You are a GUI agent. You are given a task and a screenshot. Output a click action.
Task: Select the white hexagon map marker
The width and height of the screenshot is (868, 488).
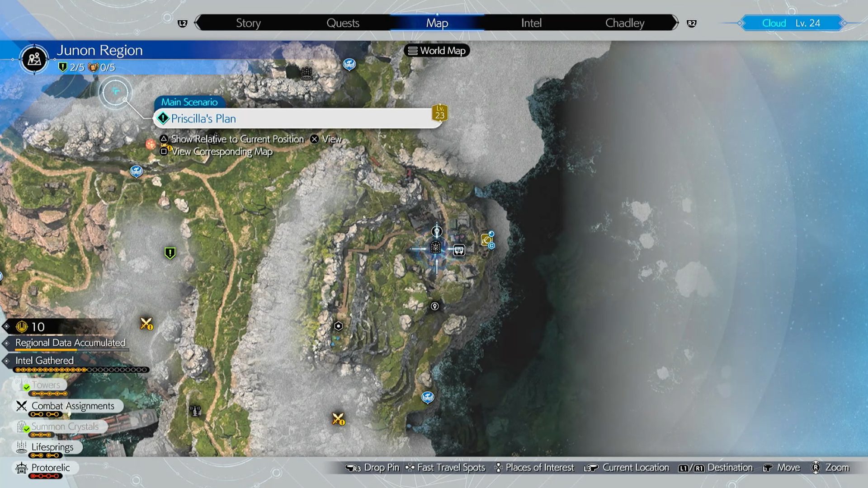tap(339, 326)
